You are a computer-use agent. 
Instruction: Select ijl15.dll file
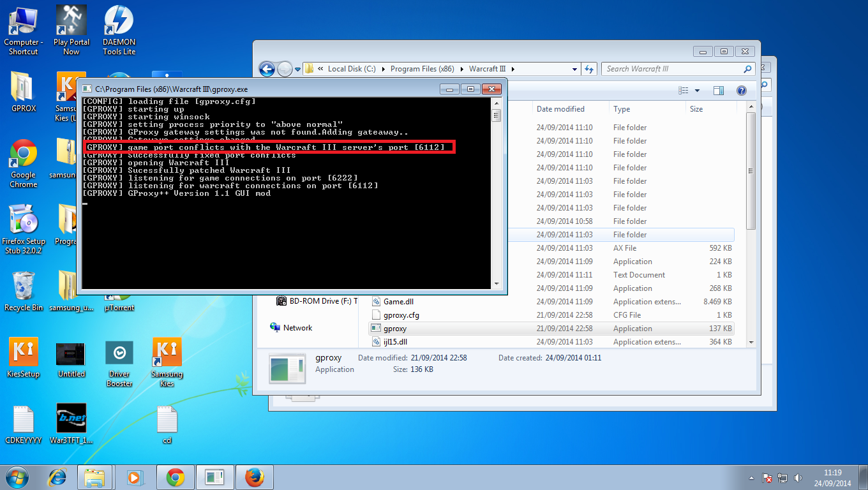click(x=394, y=342)
